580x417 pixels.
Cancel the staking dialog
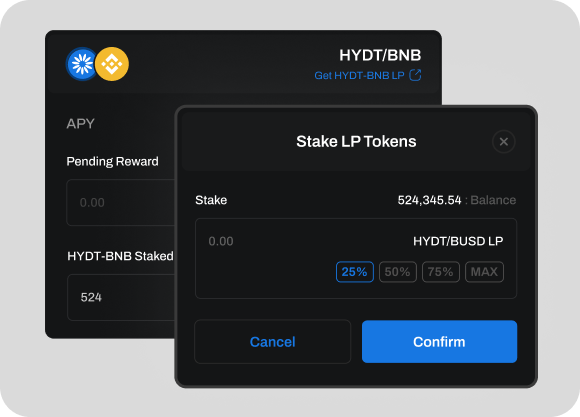(273, 342)
